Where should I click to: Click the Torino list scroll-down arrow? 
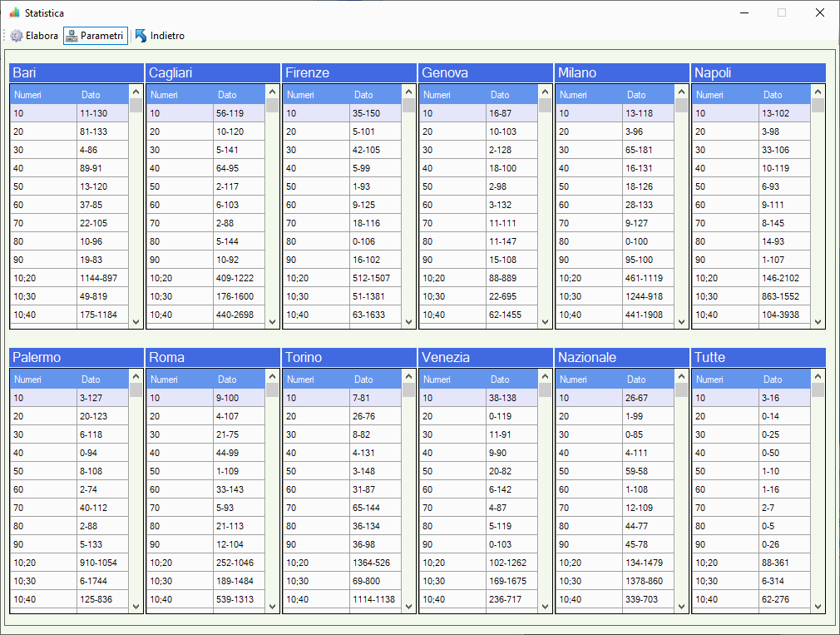point(408,607)
